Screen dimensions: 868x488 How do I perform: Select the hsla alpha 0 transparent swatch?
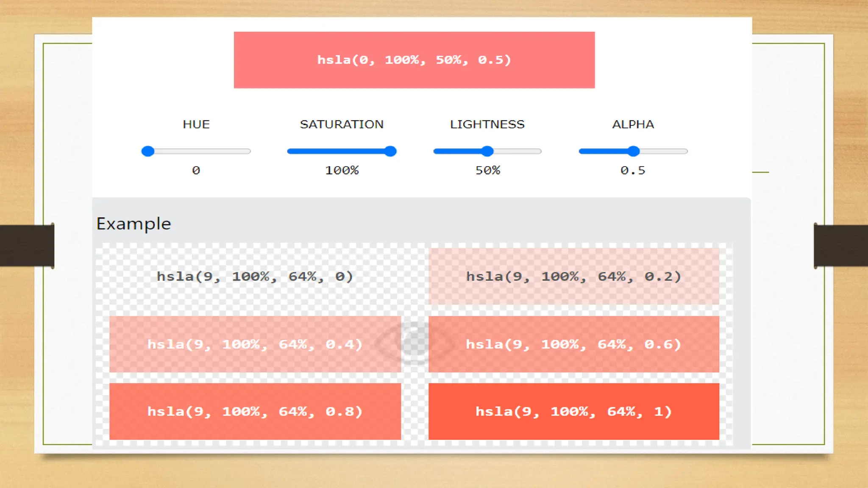point(255,277)
